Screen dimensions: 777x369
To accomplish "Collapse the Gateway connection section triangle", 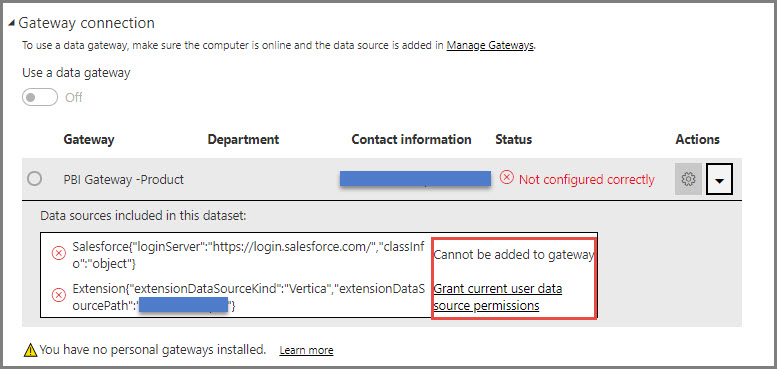I will 12,24.
